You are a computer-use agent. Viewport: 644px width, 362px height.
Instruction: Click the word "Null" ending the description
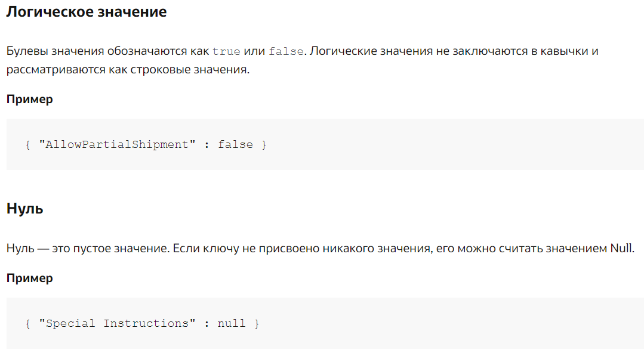point(621,249)
